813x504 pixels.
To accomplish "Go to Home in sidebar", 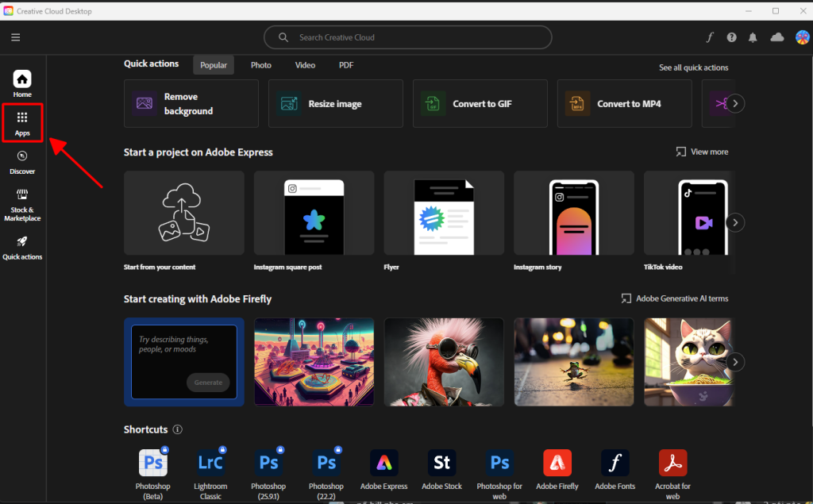I will click(21, 84).
